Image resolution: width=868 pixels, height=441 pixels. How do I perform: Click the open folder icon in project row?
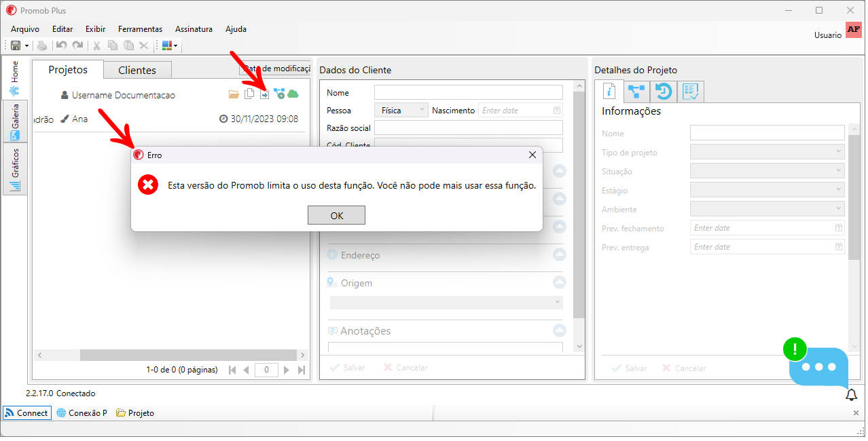coord(234,94)
